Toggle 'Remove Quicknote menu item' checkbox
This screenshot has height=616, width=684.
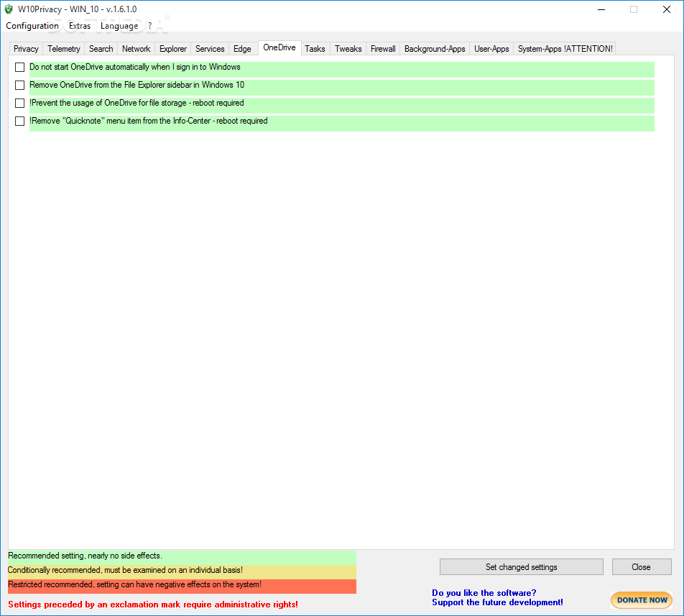pos(19,121)
